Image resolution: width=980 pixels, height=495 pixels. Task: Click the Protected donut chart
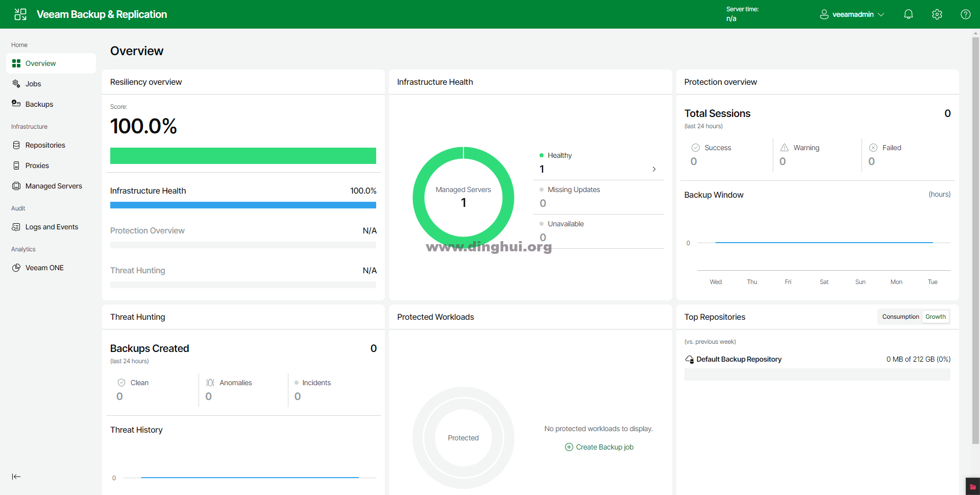point(463,438)
